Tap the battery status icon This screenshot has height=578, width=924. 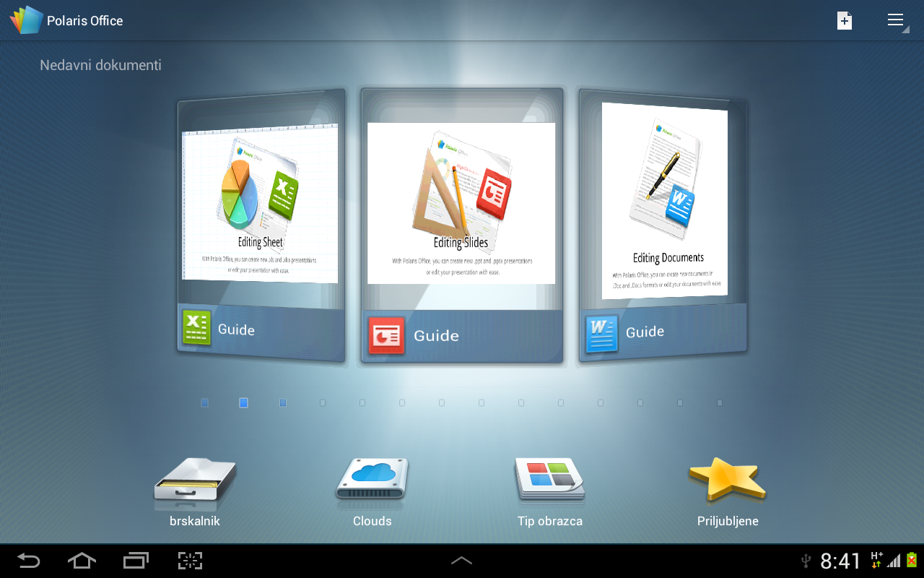[912, 561]
